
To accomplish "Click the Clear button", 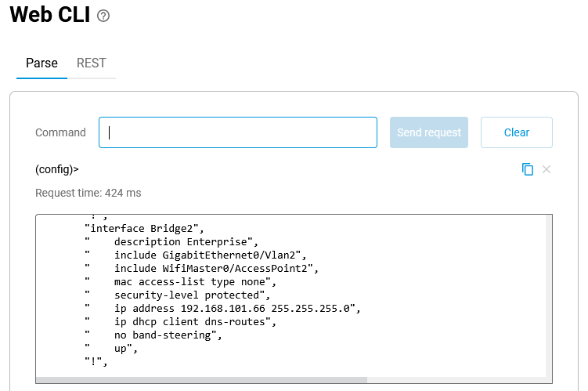I will (516, 132).
